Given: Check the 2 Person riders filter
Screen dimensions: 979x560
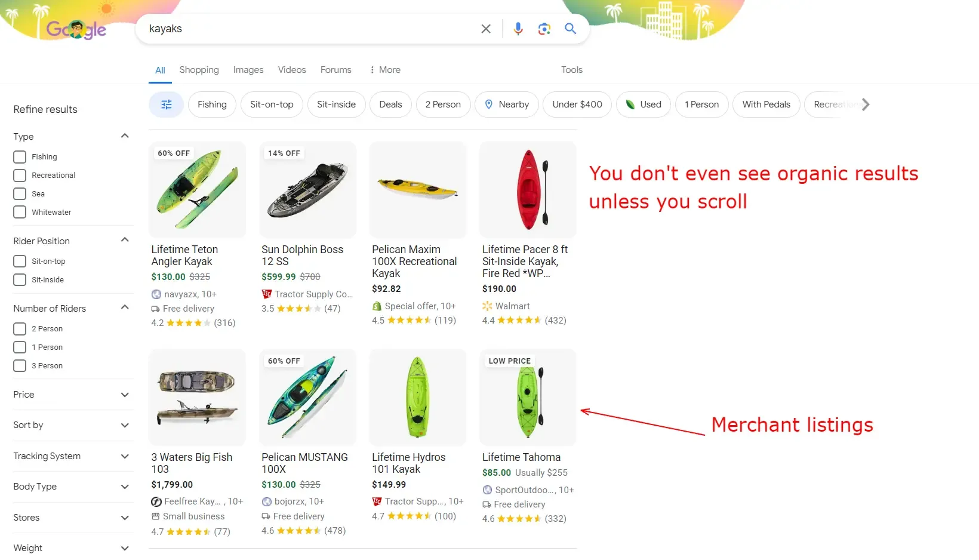Looking at the screenshot, I should (x=20, y=328).
